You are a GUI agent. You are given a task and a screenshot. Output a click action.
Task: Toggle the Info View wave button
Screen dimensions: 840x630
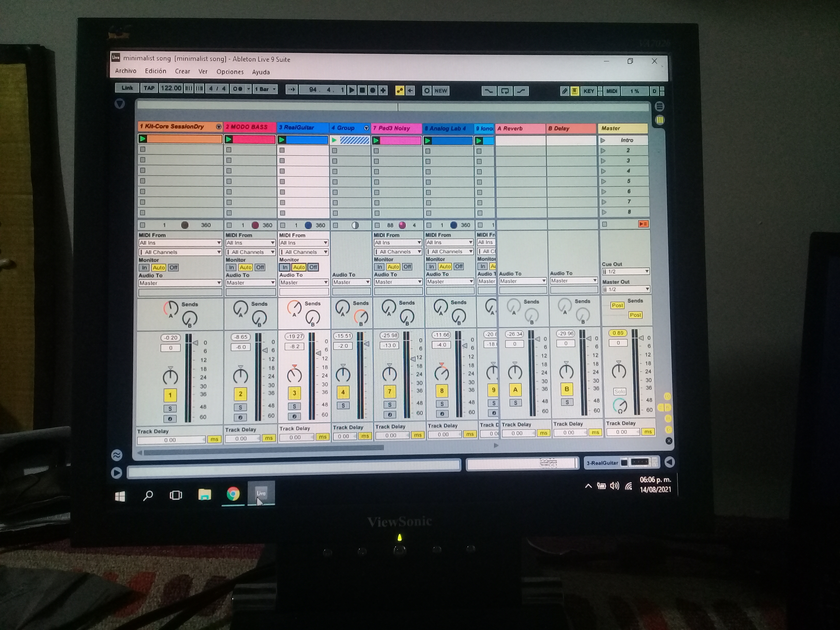[117, 454]
